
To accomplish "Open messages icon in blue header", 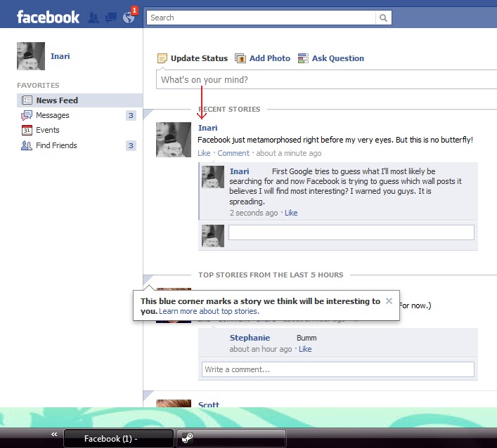I will click(110, 18).
